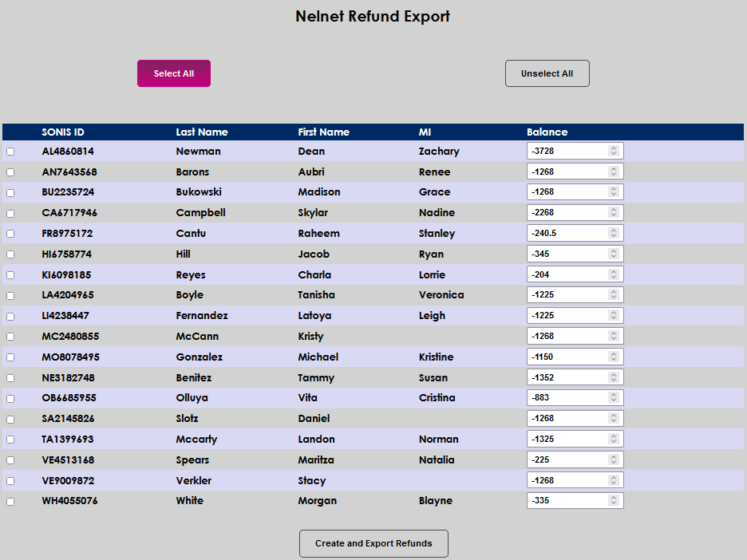This screenshot has width=747, height=560.
Task: Click Create and Export Refunds
Action: (373, 543)
